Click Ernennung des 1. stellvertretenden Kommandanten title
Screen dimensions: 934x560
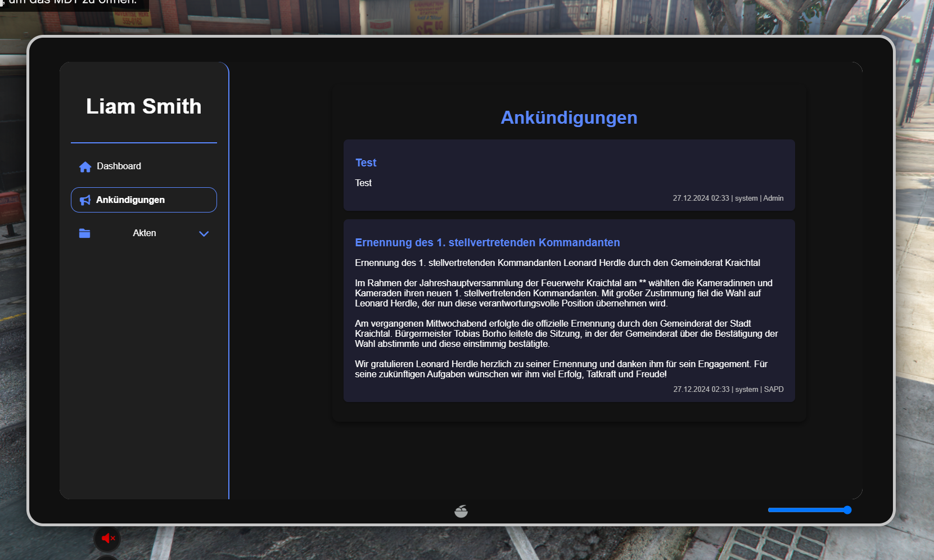pyautogui.click(x=488, y=242)
